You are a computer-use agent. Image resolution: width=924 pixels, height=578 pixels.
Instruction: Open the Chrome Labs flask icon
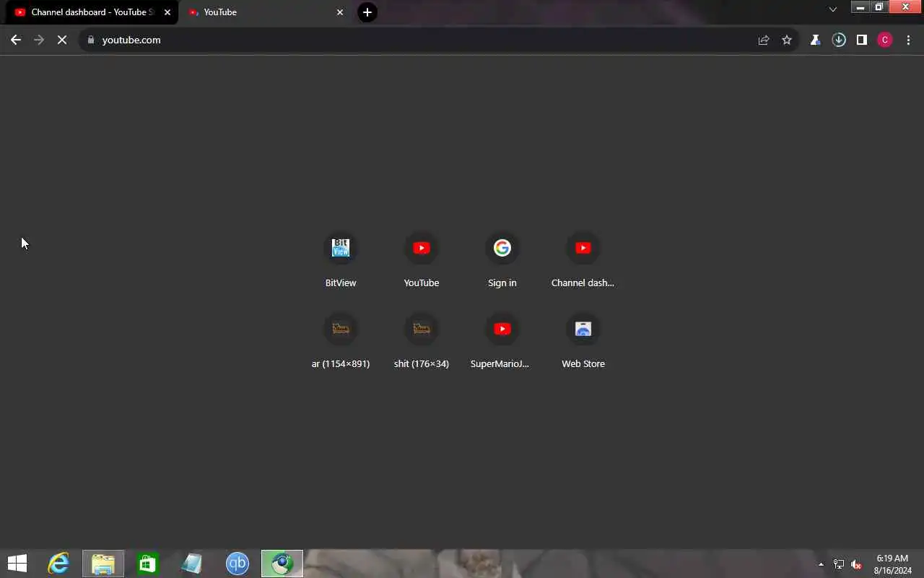(x=815, y=40)
